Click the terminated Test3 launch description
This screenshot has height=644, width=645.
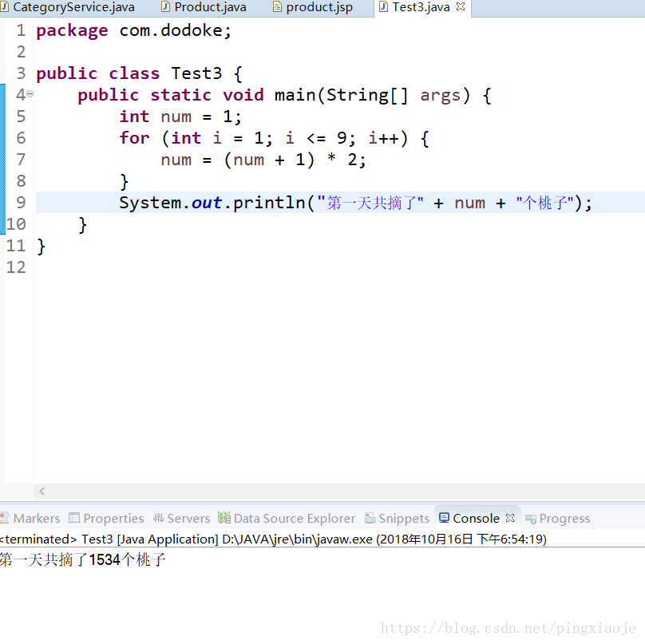coord(273,539)
